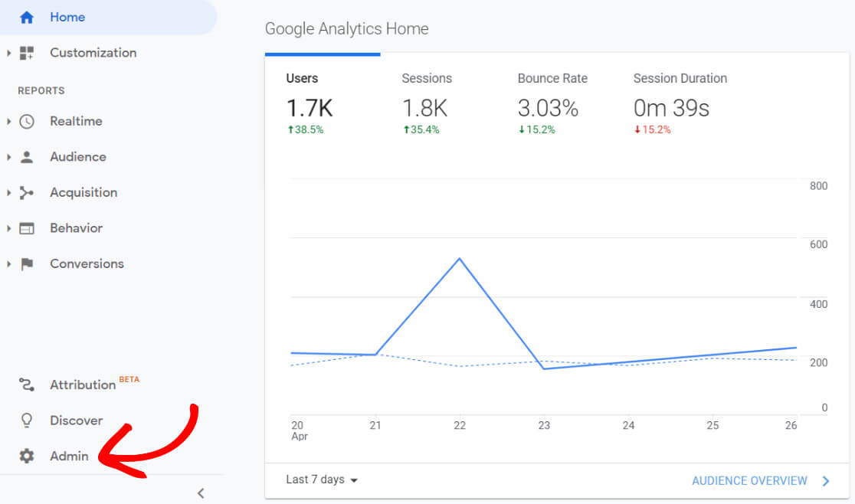Click the chart peak on April 22
The height and width of the screenshot is (504, 855).
[460, 259]
